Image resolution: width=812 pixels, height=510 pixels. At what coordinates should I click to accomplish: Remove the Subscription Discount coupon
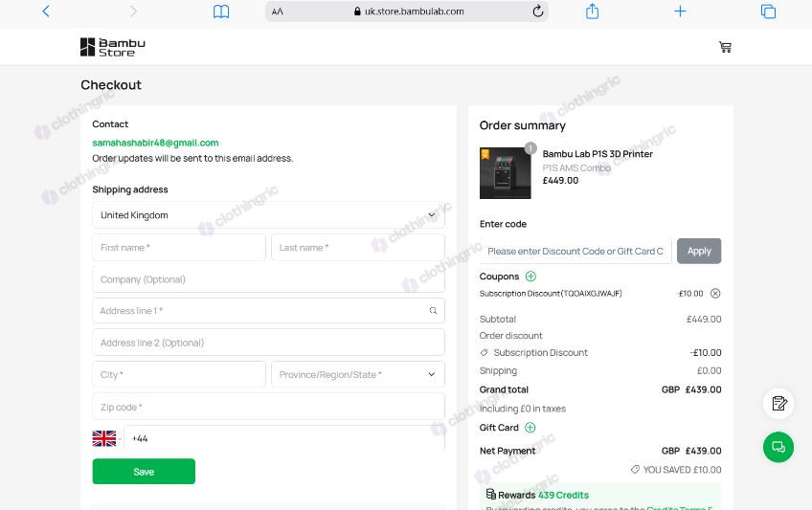(715, 294)
